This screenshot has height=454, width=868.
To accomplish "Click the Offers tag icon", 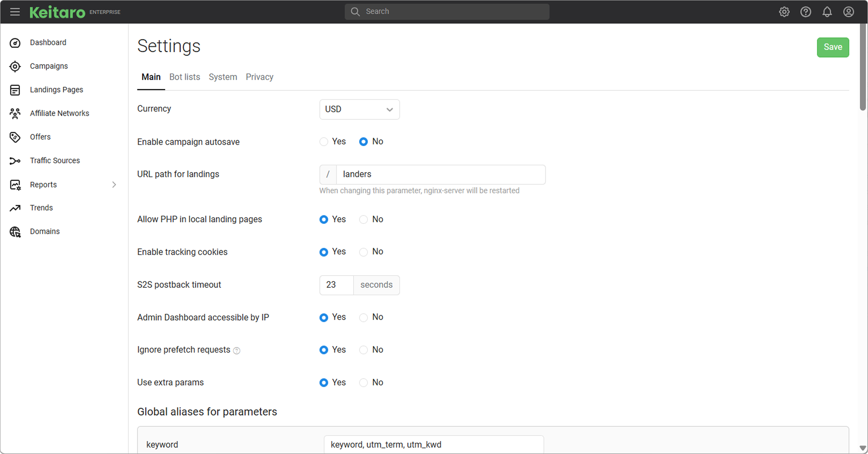I will pos(15,137).
